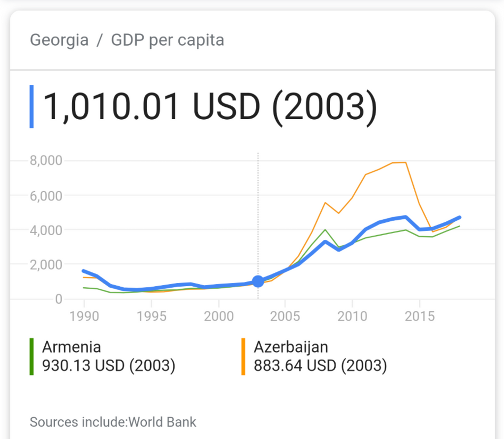Click the 1990 x-axis label

pyautogui.click(x=84, y=316)
